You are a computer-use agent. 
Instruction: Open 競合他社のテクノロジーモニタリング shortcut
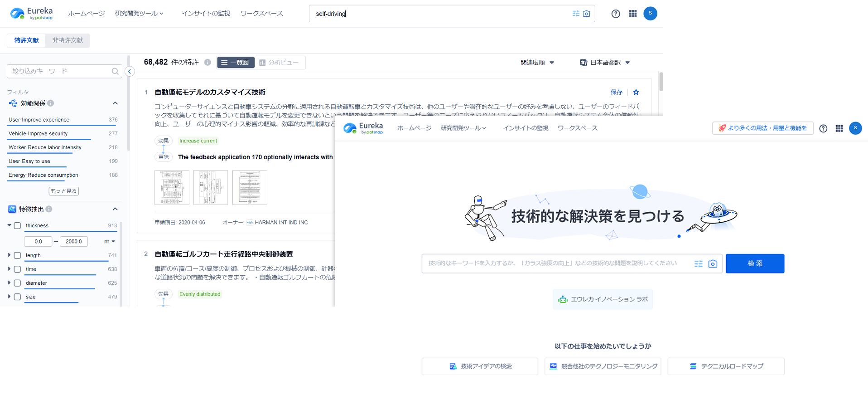point(603,366)
